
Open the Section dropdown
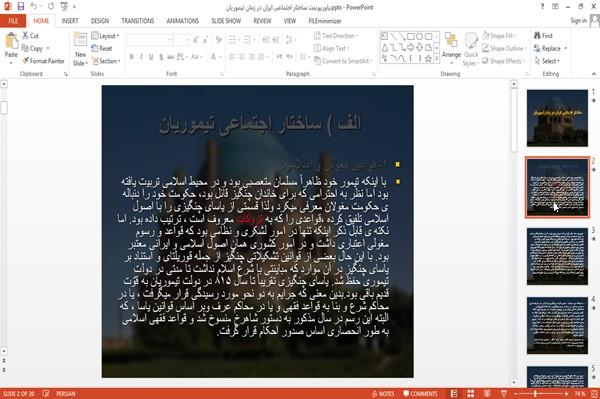click(106, 61)
